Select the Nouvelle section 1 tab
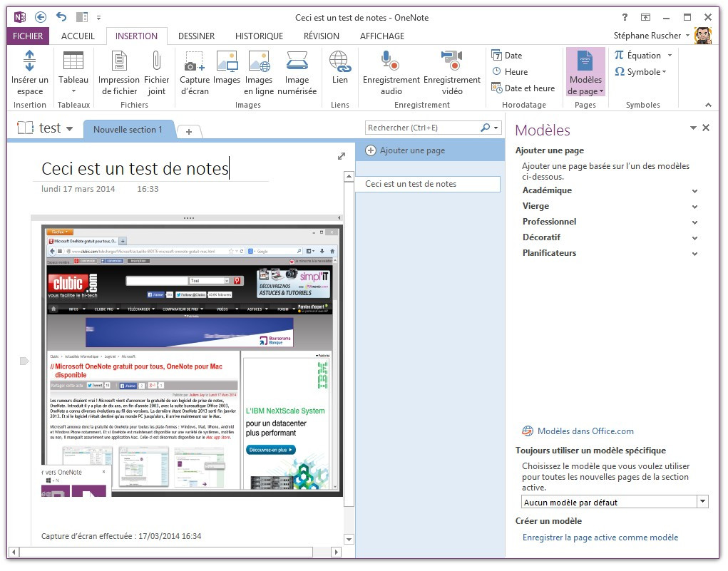728x571 pixels. click(x=128, y=130)
